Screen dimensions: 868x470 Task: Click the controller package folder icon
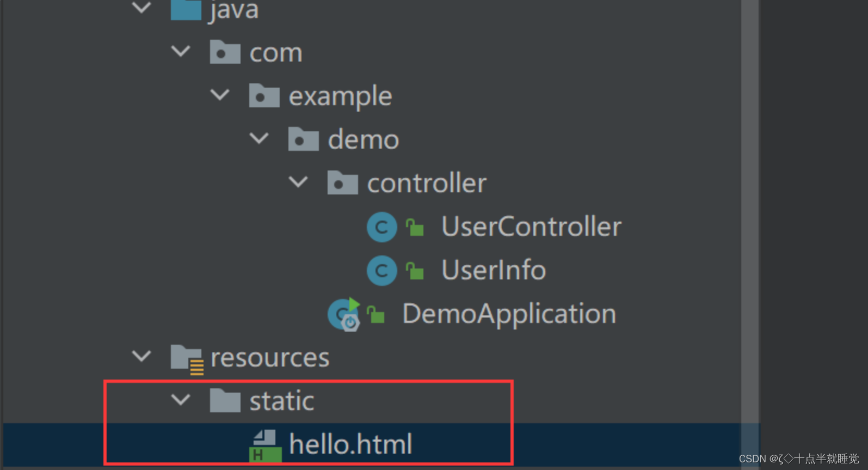(342, 183)
